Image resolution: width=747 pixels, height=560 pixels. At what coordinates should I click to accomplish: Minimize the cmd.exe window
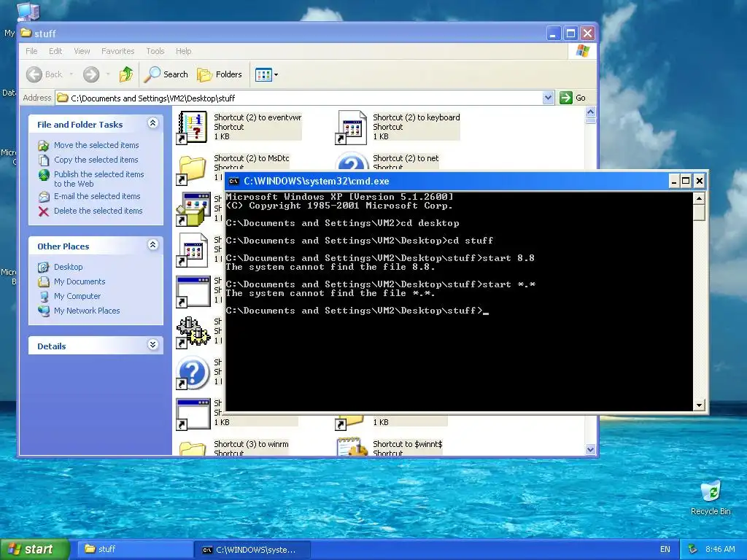tap(673, 181)
